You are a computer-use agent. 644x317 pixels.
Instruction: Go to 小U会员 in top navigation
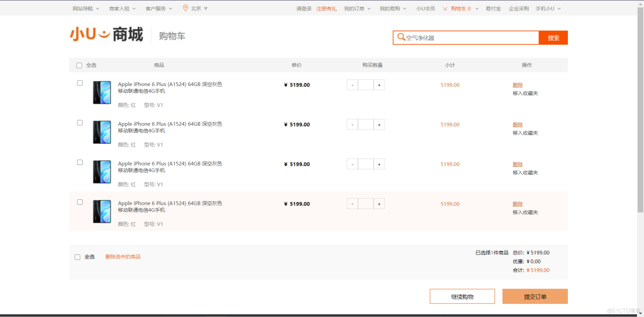(425, 9)
